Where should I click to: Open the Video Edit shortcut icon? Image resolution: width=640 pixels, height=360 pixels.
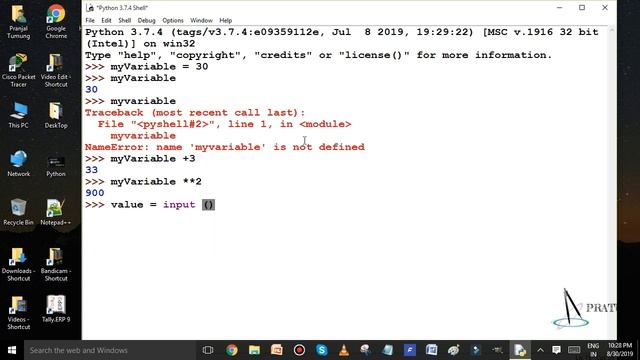(x=56, y=70)
